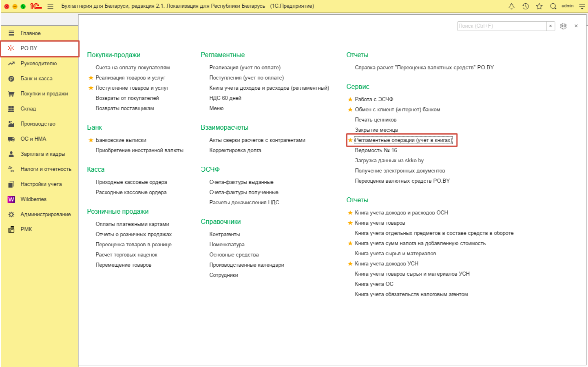Click the 1C logo icon
588x367 pixels.
[x=36, y=6]
